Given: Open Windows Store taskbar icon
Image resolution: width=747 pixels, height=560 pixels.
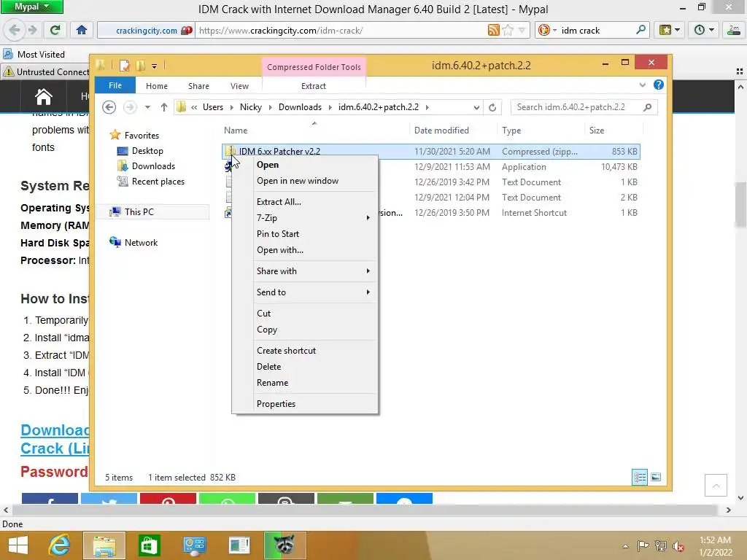Looking at the screenshot, I should point(149,545).
